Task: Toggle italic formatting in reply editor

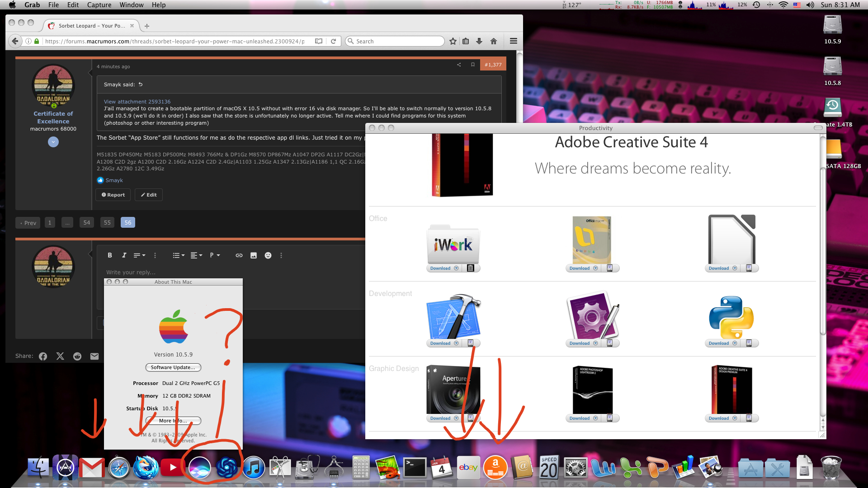Action: pos(124,255)
